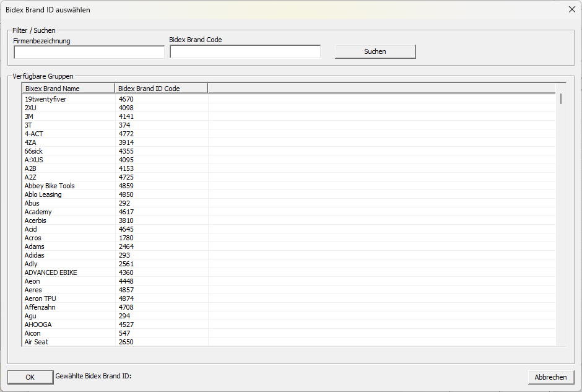Image resolution: width=582 pixels, height=392 pixels.
Task: Close the Bidex Brand ID dialog
Action: point(572,10)
